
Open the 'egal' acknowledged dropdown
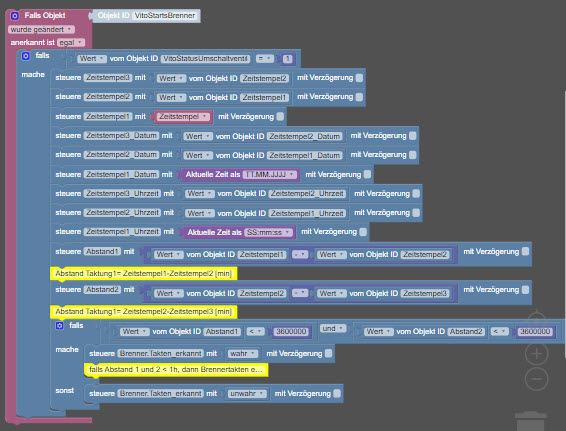pos(71,43)
